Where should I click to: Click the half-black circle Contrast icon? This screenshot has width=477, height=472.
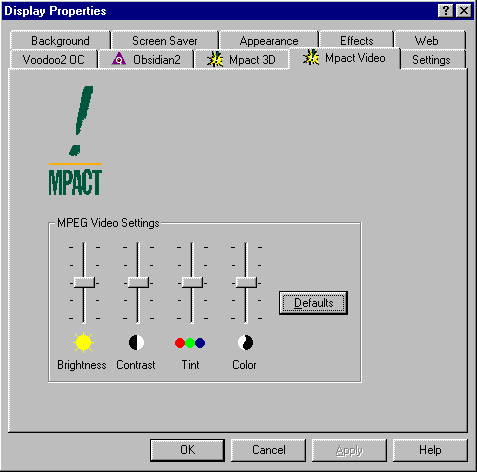point(136,342)
